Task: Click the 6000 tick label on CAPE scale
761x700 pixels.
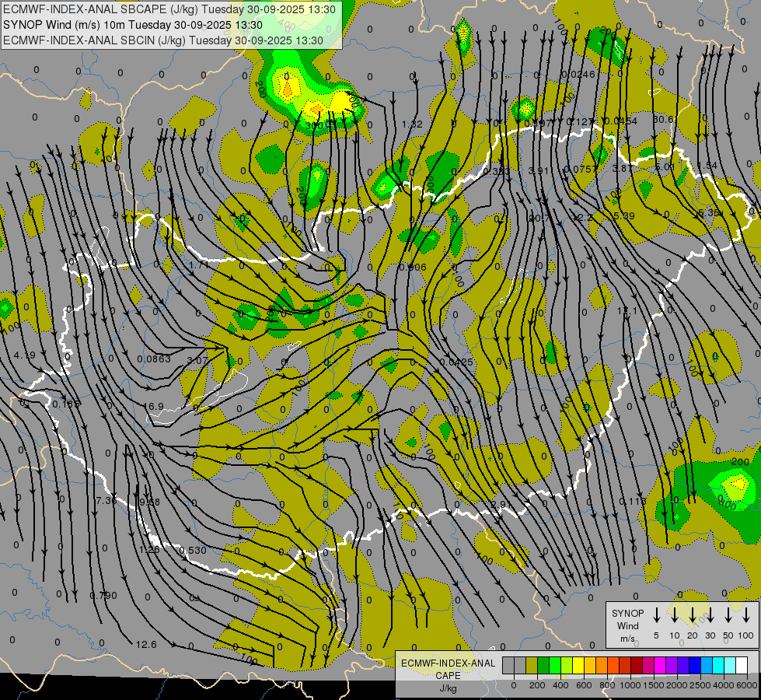Action: click(x=746, y=685)
